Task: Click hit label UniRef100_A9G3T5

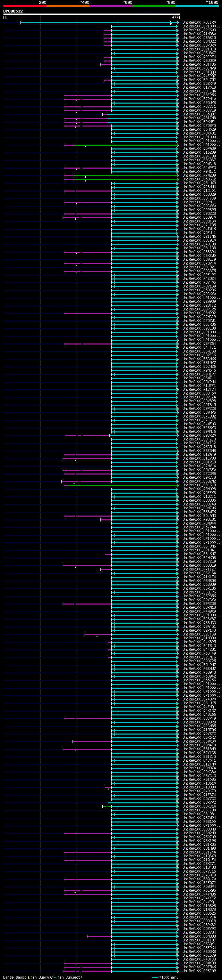Action: (x=199, y=271)
